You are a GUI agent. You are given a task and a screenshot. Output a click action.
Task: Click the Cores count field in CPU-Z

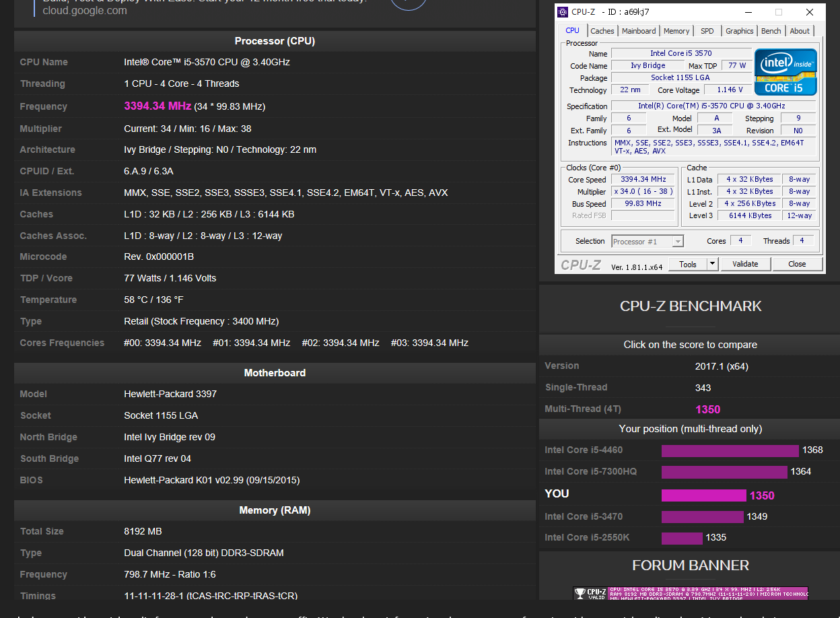pos(740,241)
